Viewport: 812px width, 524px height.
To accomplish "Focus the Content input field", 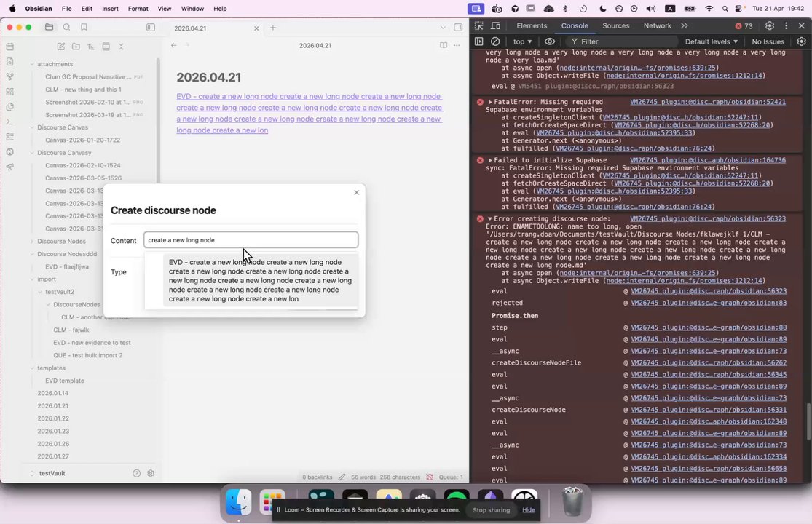I will pyautogui.click(x=251, y=240).
